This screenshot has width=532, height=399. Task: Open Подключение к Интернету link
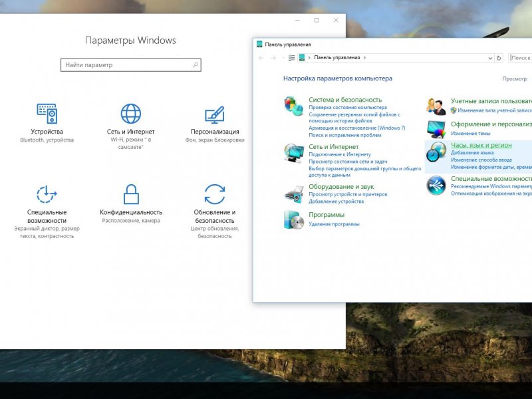coord(340,154)
